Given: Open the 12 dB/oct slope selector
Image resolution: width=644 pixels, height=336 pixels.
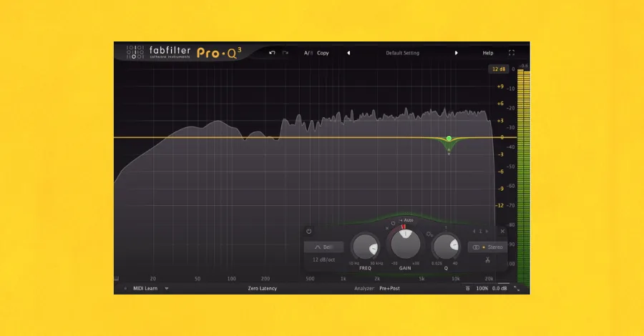Looking at the screenshot, I should tap(323, 260).
